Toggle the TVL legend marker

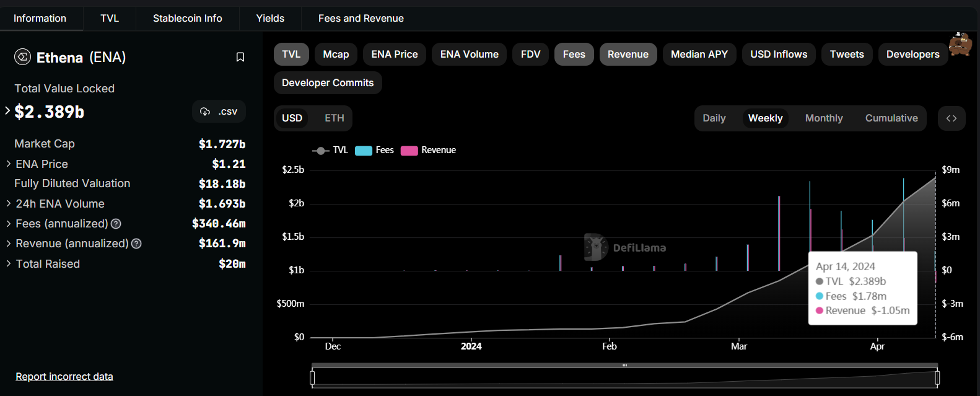(320, 151)
